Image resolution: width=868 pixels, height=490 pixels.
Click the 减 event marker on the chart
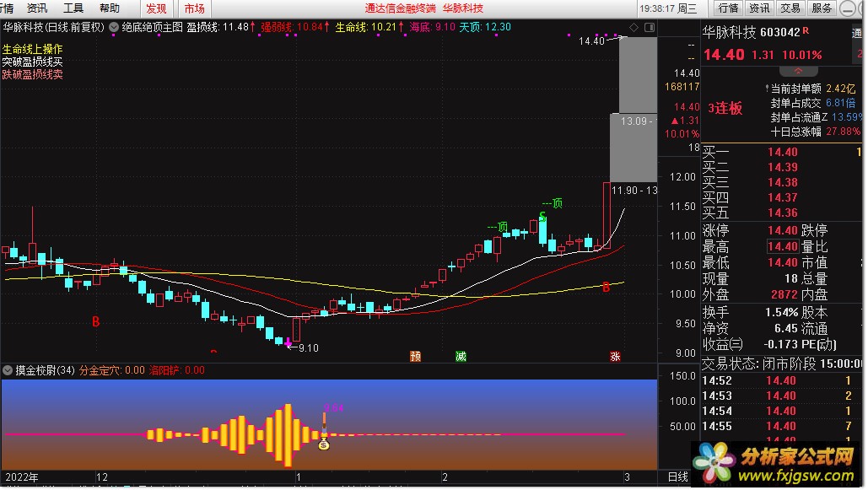(x=461, y=356)
